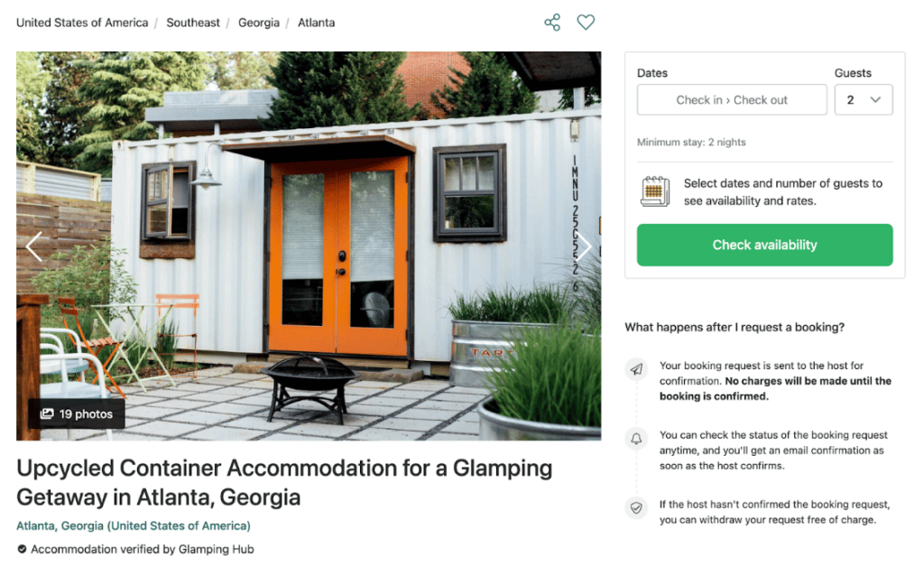Click the shield checkmark icon
This screenshot has height=567, width=924.
pos(636,507)
